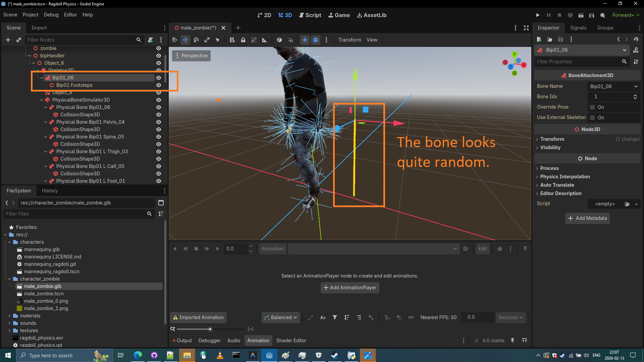The image size is (644, 362).
Task: Click Add new node plus icon
Action: tap(8, 40)
